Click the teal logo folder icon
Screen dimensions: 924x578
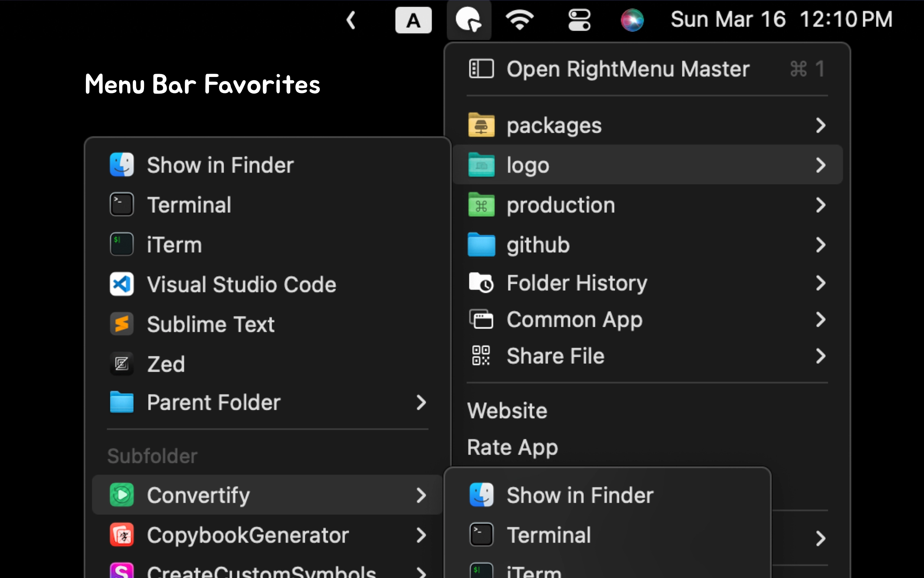click(x=481, y=164)
